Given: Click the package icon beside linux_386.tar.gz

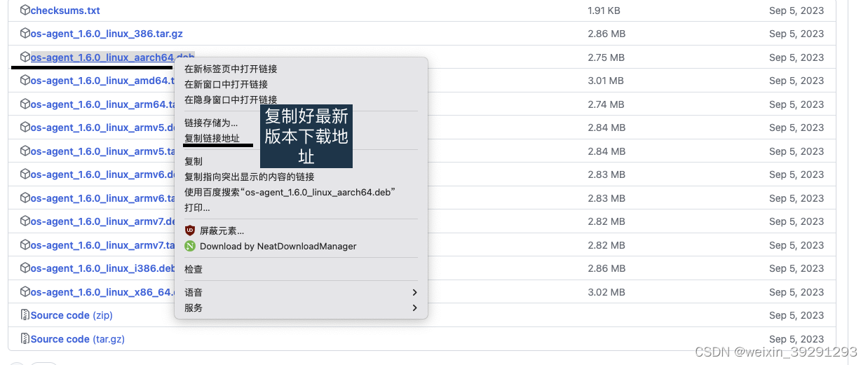Looking at the screenshot, I should pos(25,34).
